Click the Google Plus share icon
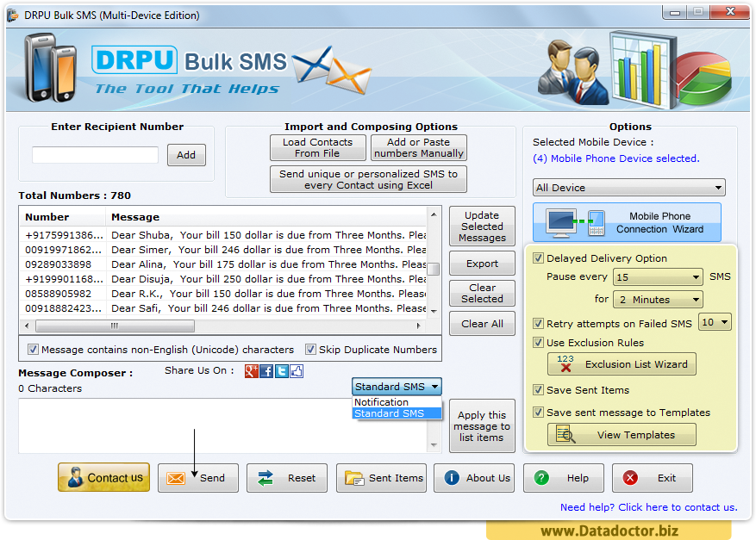756x540 pixels. point(251,371)
